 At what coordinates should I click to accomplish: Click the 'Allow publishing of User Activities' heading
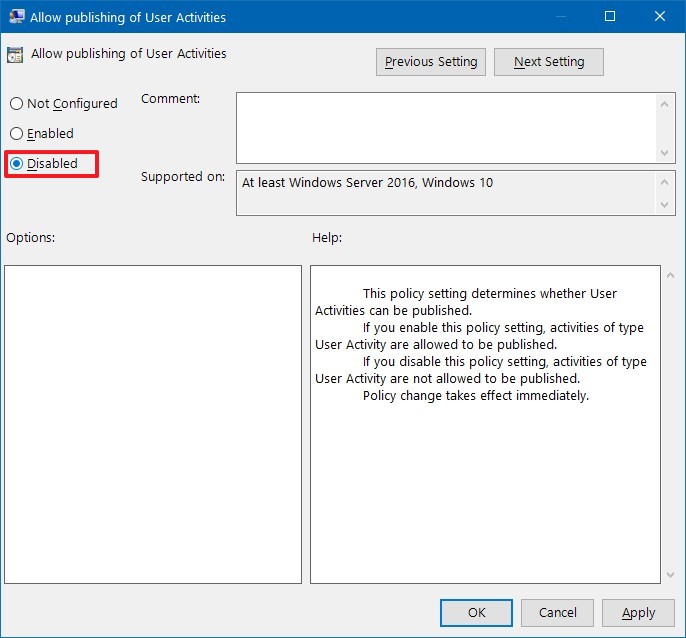(129, 54)
